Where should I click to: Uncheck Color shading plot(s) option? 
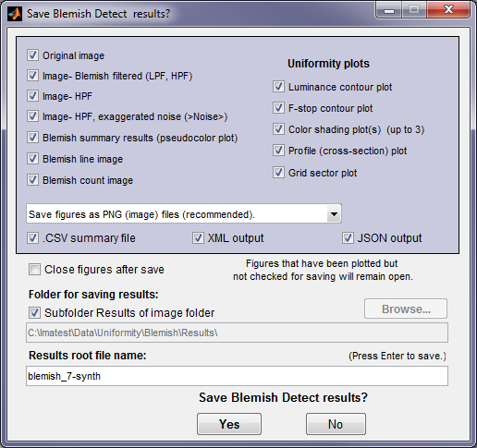(278, 129)
